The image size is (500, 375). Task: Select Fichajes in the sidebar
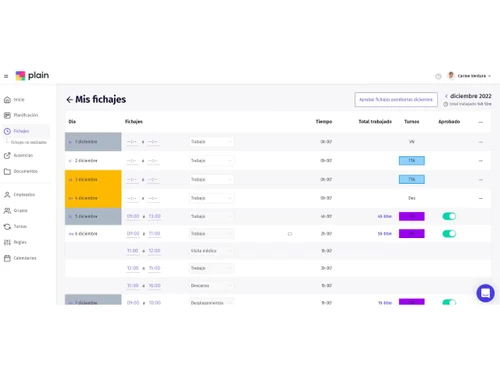pos(26,131)
